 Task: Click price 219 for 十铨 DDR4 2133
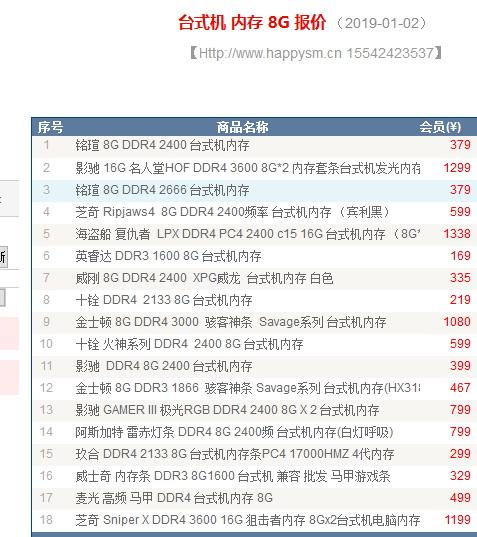460,300
